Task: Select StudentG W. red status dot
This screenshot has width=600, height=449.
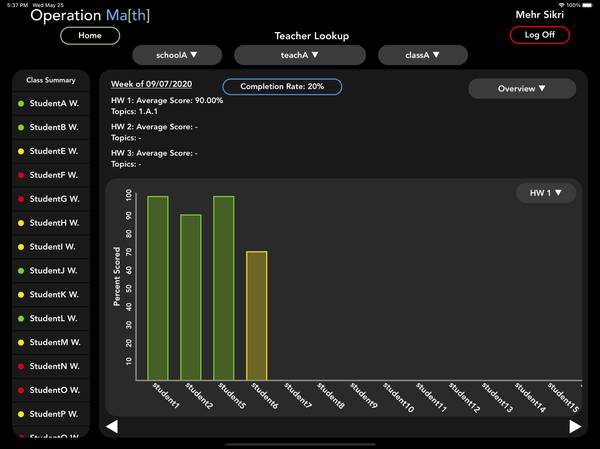Action: pyautogui.click(x=21, y=199)
